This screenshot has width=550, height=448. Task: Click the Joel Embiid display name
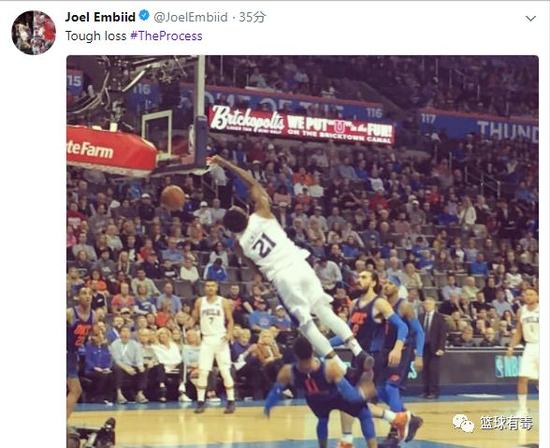100,17
